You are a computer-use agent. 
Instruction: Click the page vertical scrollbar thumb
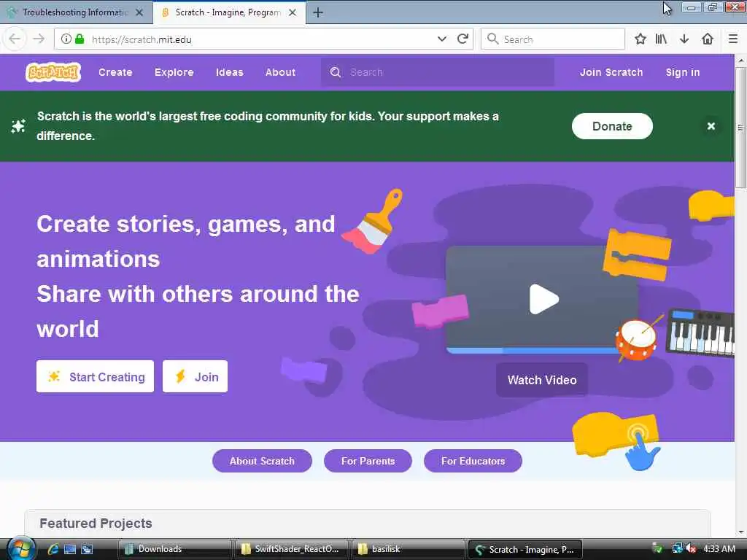[x=740, y=127]
